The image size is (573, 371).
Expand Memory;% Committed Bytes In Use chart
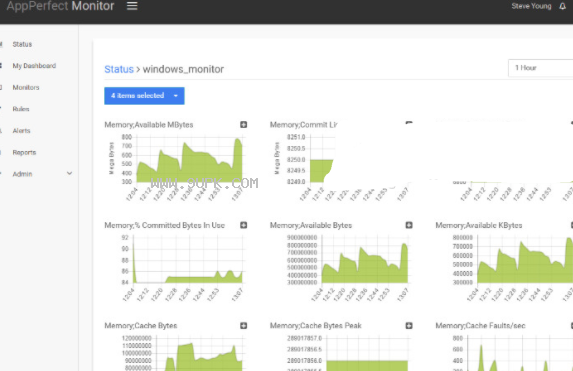click(243, 225)
